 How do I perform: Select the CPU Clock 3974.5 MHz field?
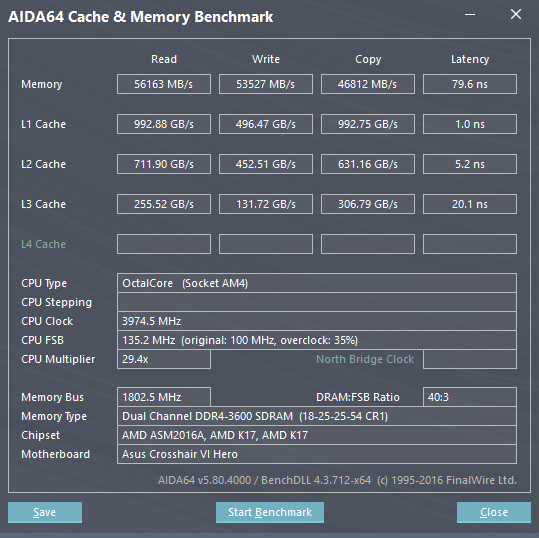[x=317, y=321]
